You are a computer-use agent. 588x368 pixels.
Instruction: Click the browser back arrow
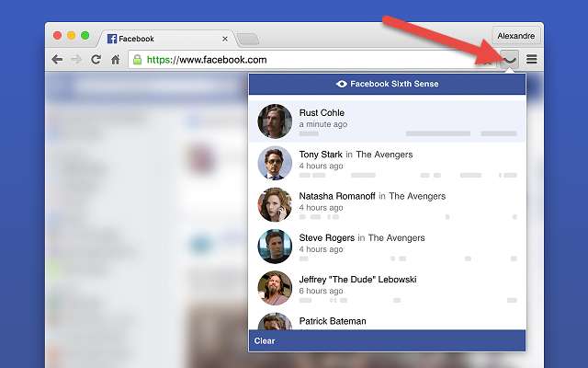[57, 59]
